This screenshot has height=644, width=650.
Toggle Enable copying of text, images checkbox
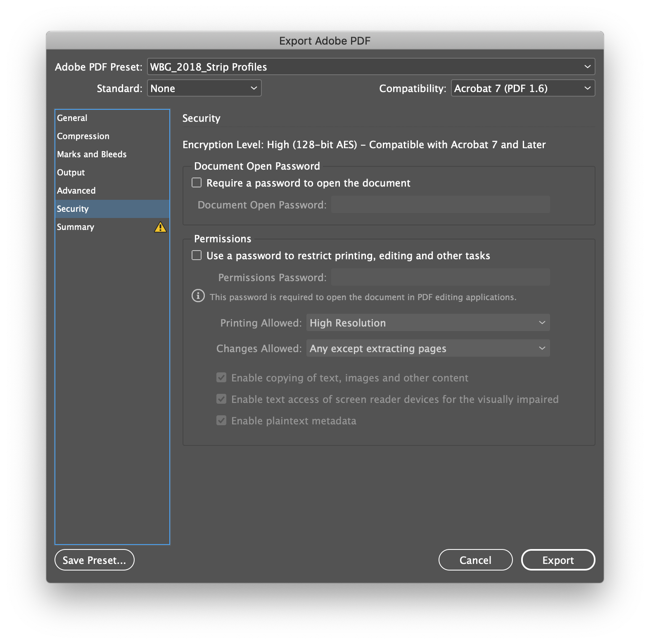tap(221, 377)
